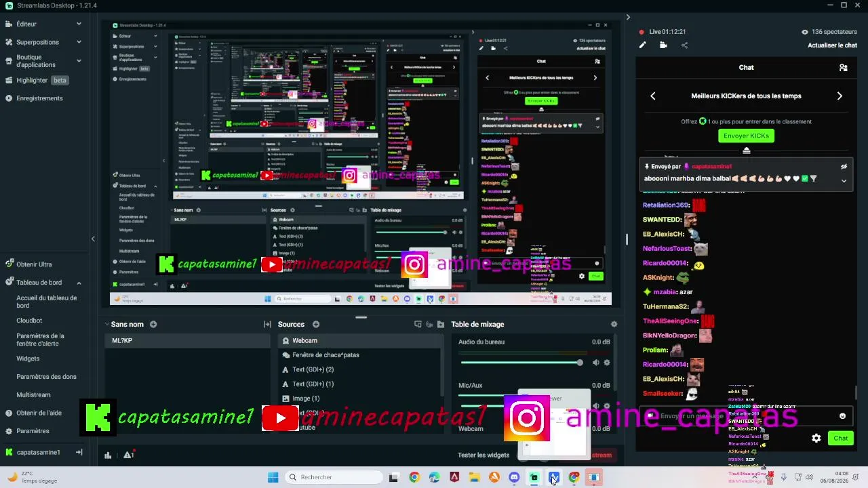Open the Multistream menu item
Viewport: 868px width, 488px height.
coord(33,395)
